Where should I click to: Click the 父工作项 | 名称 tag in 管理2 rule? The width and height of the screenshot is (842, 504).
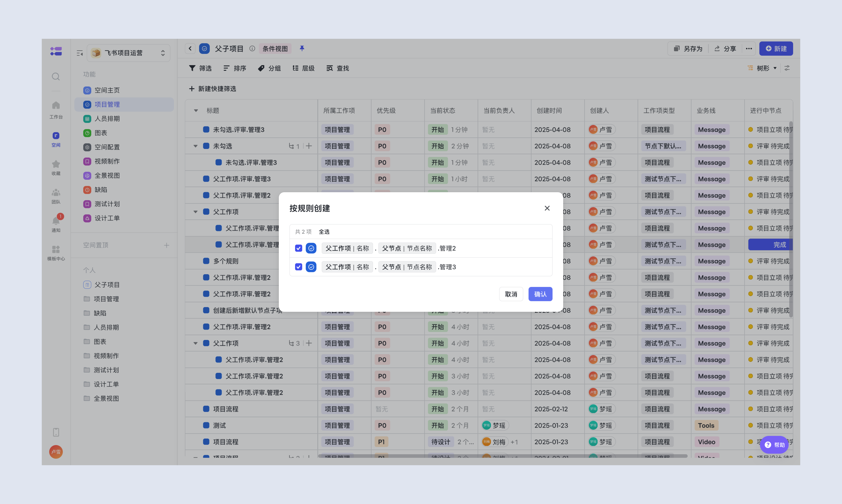347,248
